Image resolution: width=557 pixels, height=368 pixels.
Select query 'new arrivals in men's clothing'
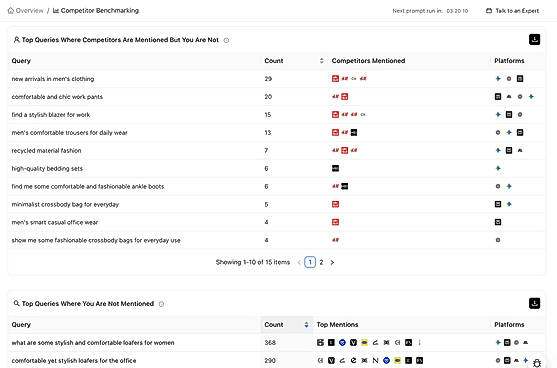(x=53, y=79)
